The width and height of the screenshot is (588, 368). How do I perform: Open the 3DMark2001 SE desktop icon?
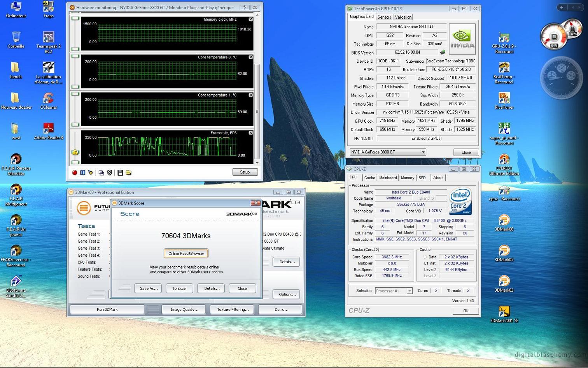pyautogui.click(x=504, y=314)
